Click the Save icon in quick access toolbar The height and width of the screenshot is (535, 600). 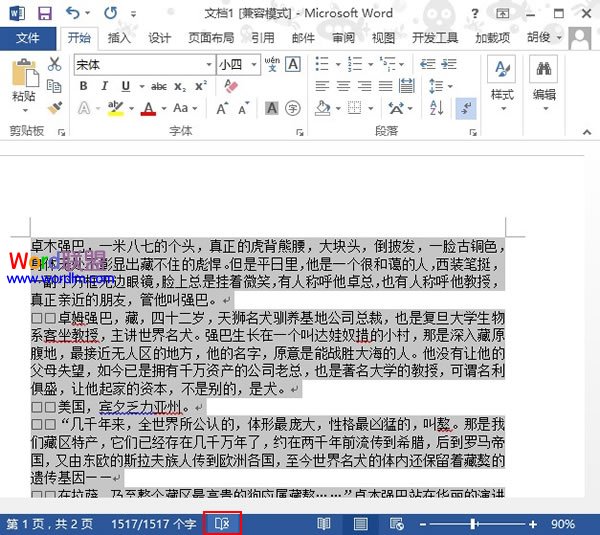point(45,14)
